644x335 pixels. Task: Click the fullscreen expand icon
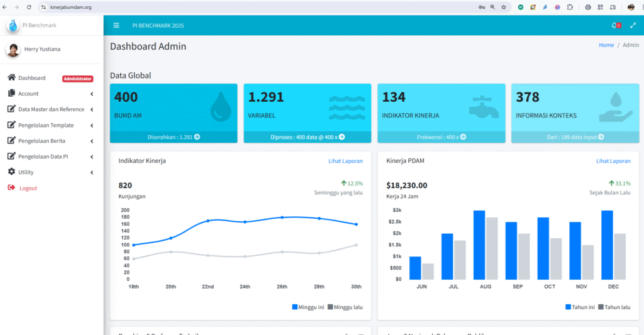(x=633, y=26)
